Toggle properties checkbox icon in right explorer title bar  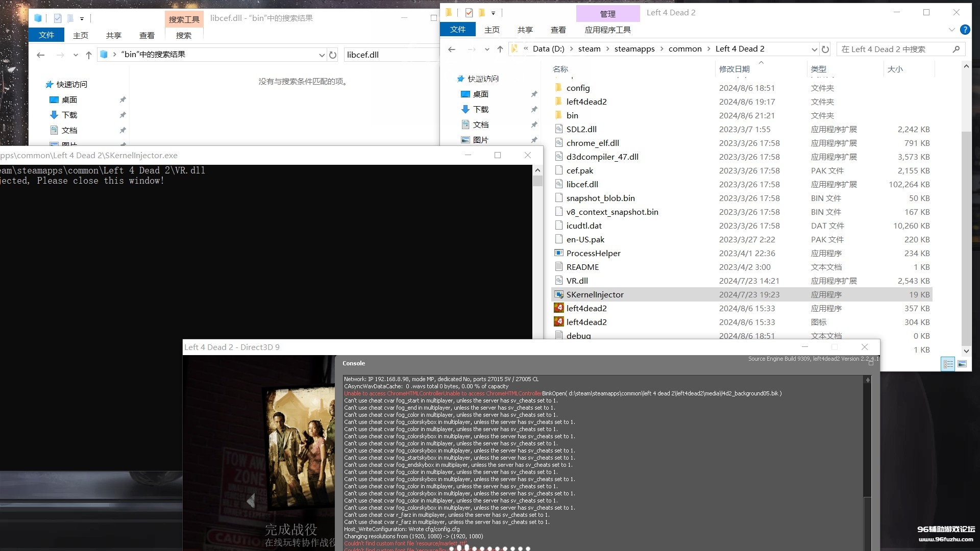pos(469,13)
